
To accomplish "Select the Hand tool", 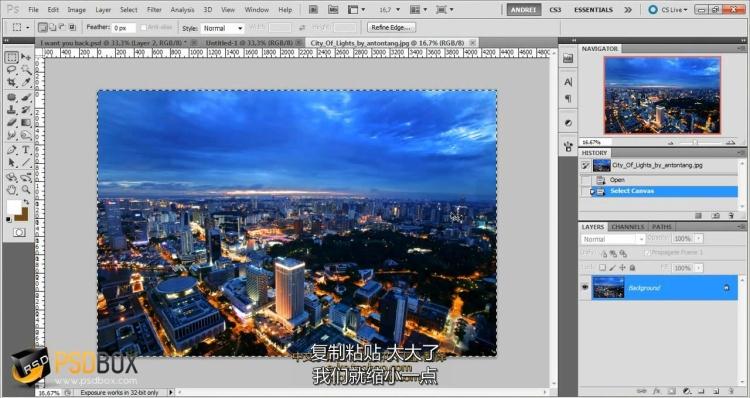I will (x=12, y=190).
